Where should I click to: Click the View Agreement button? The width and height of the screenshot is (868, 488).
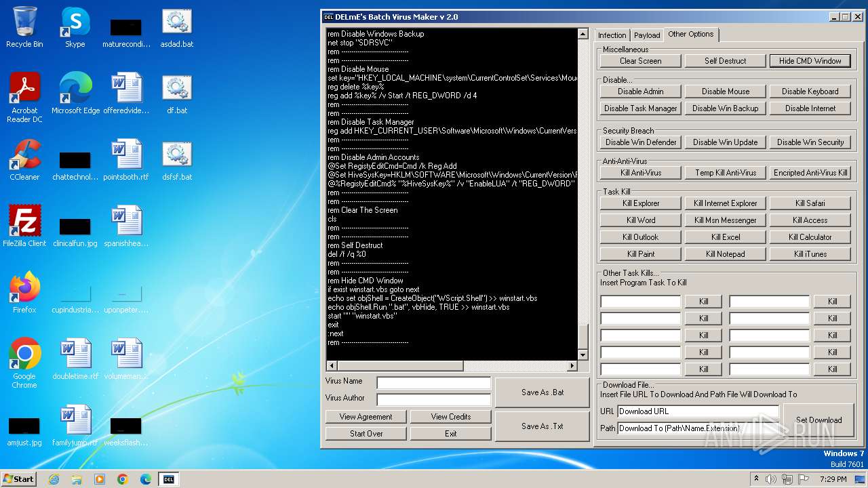coord(366,417)
